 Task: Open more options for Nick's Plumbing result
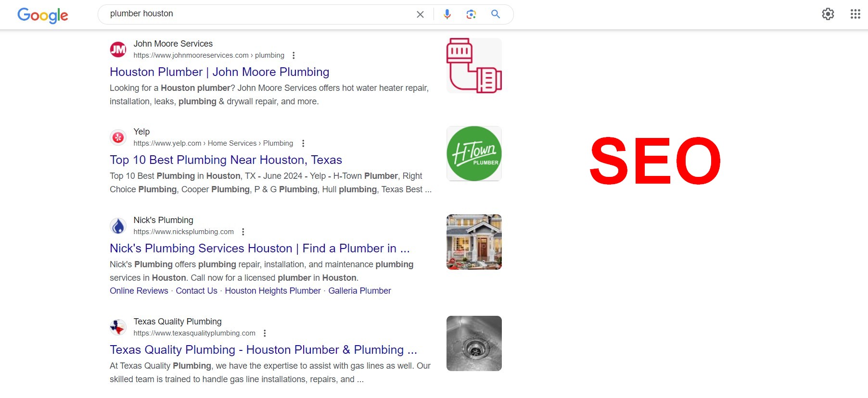(x=243, y=232)
